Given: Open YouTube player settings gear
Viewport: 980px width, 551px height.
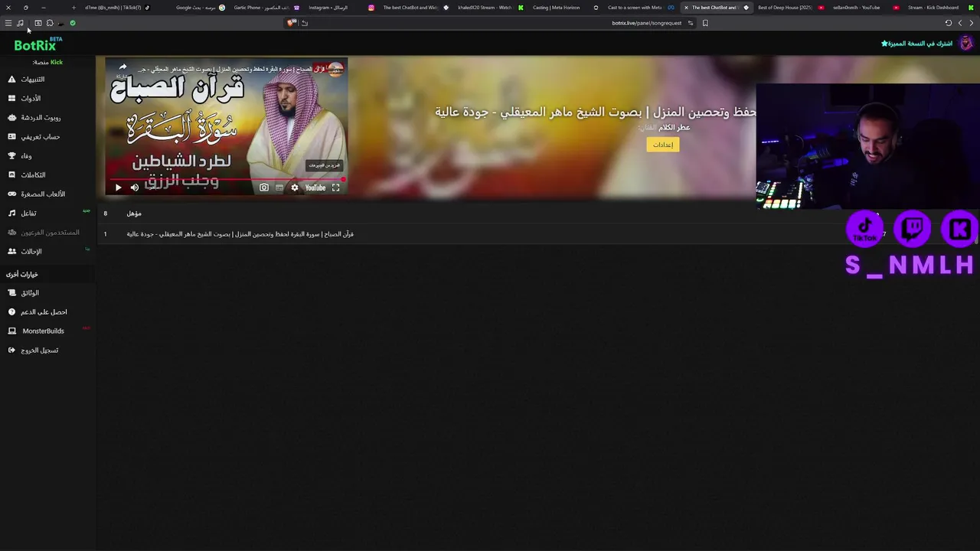Looking at the screenshot, I should (x=295, y=187).
